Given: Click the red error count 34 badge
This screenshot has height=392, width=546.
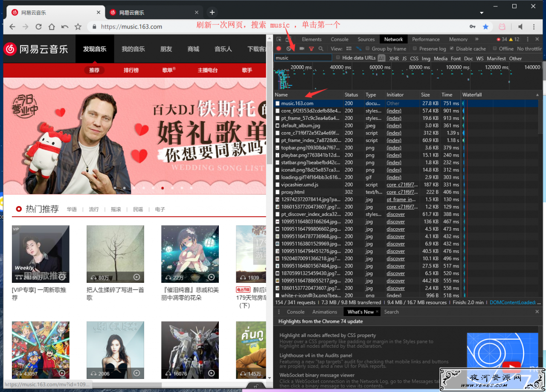Looking at the screenshot, I should 501,39.
